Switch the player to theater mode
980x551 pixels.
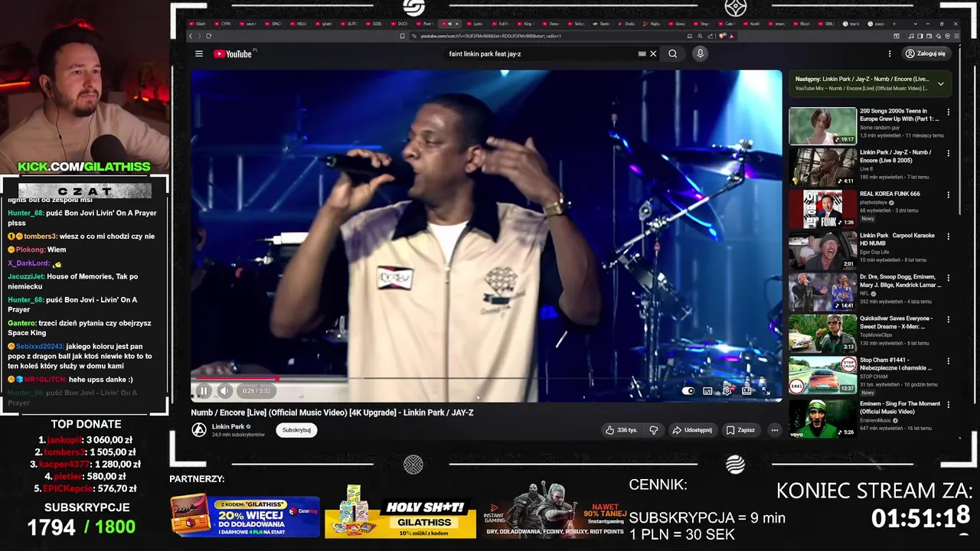746,391
